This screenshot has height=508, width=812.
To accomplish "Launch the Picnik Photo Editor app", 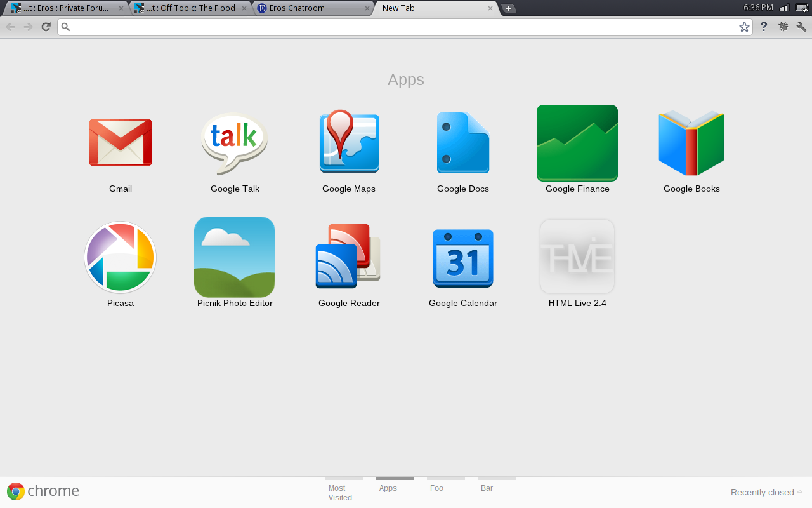I will tap(235, 257).
